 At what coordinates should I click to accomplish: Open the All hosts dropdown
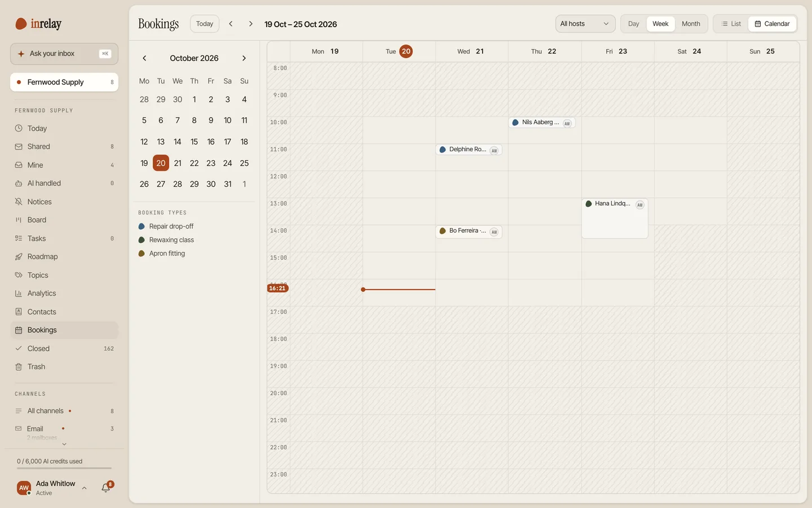(x=585, y=24)
